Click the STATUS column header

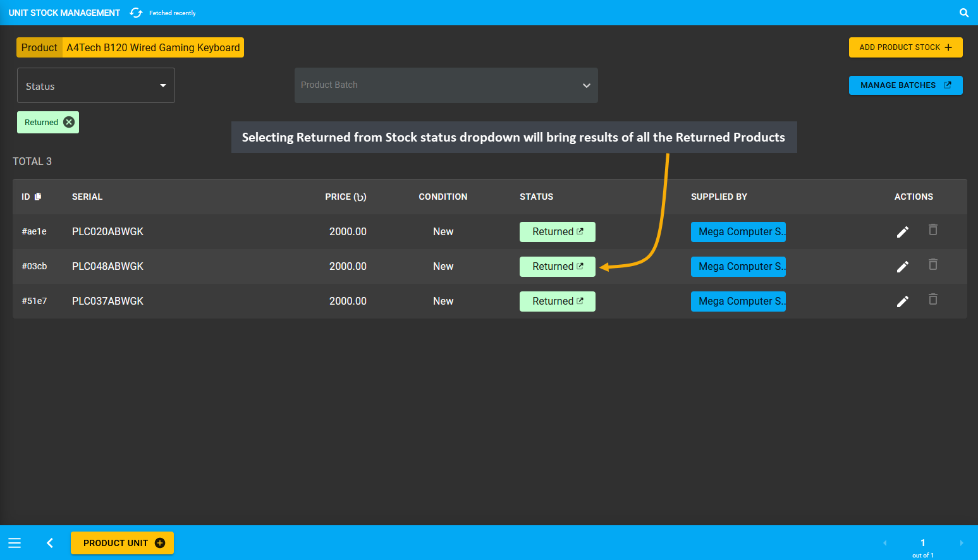click(x=537, y=197)
